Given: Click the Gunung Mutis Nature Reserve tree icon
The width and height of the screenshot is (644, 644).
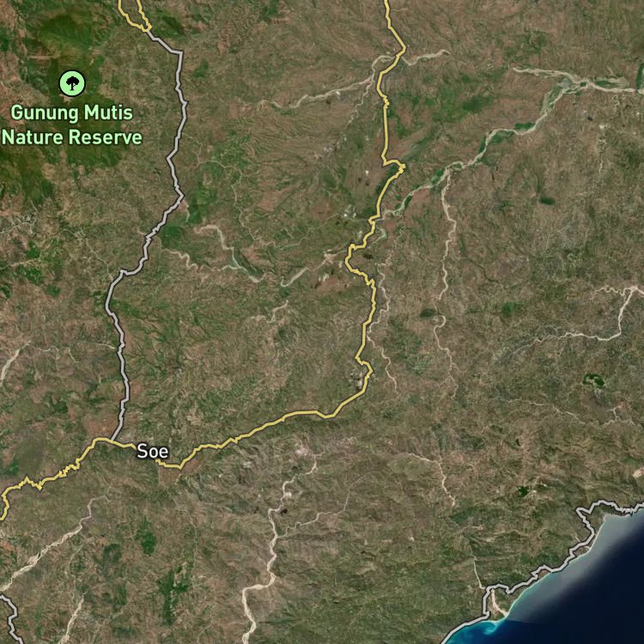Looking at the screenshot, I should [71, 83].
